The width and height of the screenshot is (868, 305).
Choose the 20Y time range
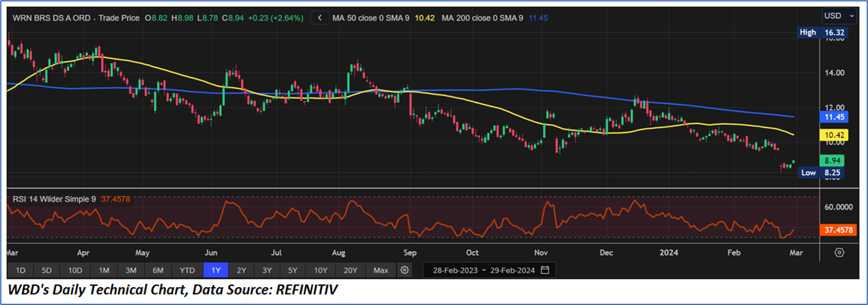351,270
